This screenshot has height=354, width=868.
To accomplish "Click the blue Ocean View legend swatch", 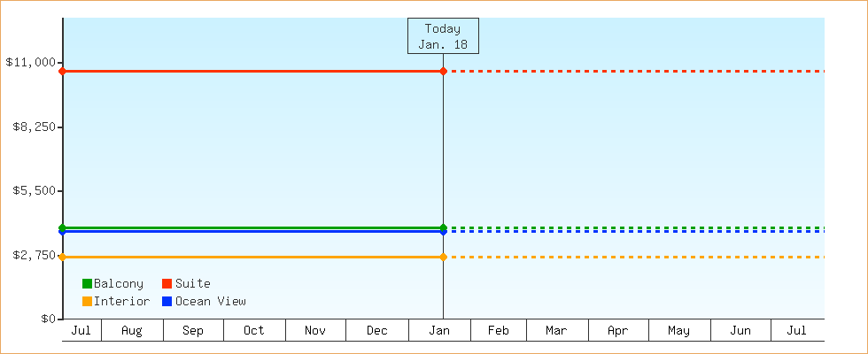I will (x=167, y=302).
